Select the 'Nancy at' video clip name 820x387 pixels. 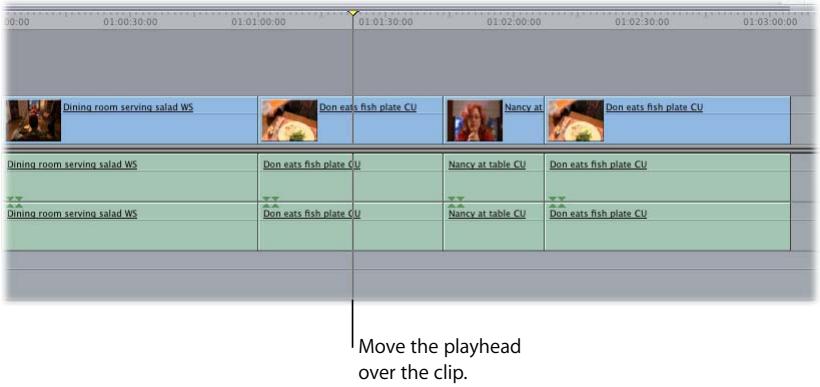click(x=523, y=107)
